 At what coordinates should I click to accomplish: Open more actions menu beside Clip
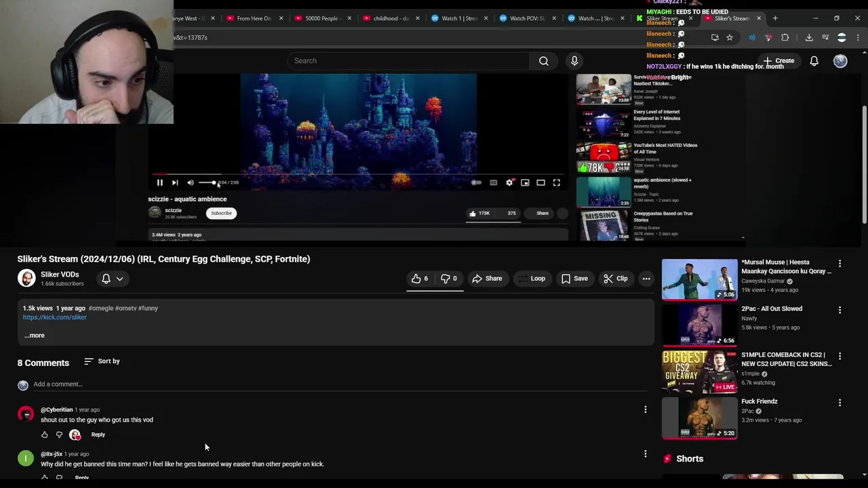pos(646,279)
